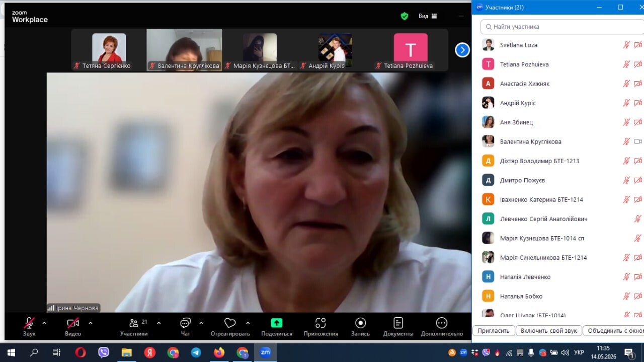Click the green encryption shield icon
Viewport: 644px width, 362px height.
(x=405, y=16)
